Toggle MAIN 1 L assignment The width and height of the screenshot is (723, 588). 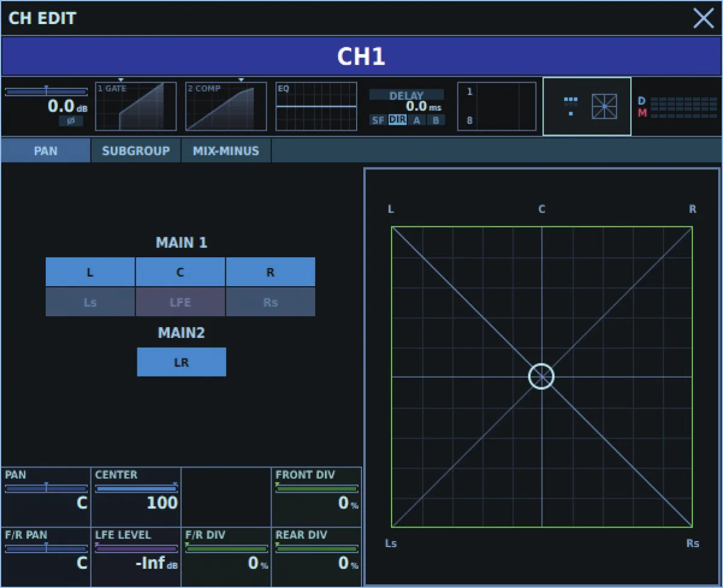pyautogui.click(x=90, y=272)
